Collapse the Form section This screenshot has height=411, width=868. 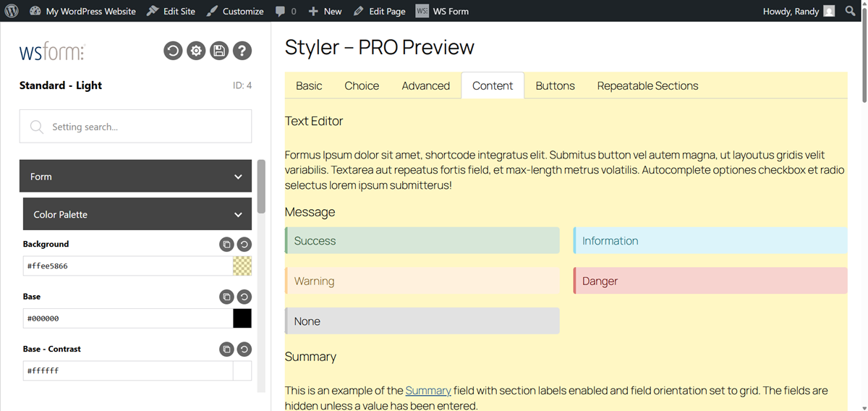click(238, 177)
